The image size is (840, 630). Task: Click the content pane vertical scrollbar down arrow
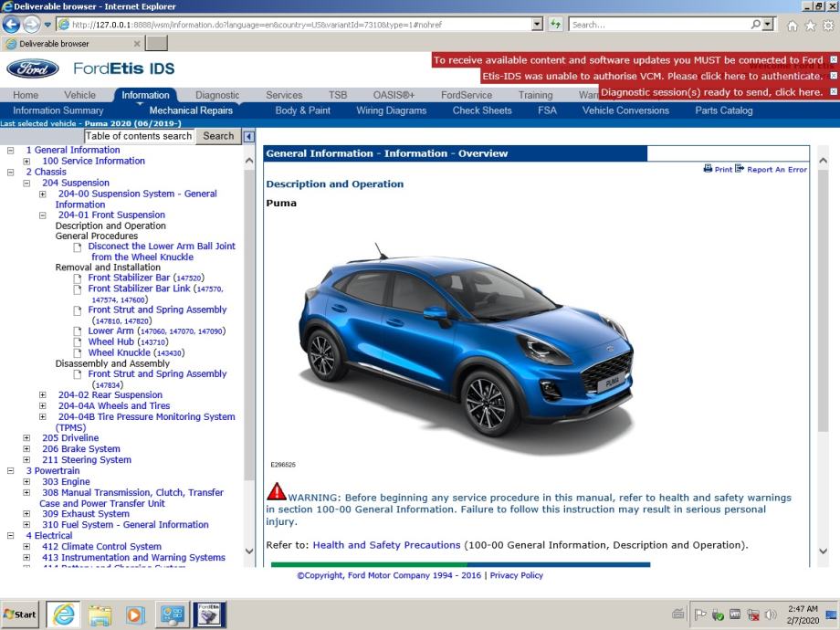(x=823, y=551)
